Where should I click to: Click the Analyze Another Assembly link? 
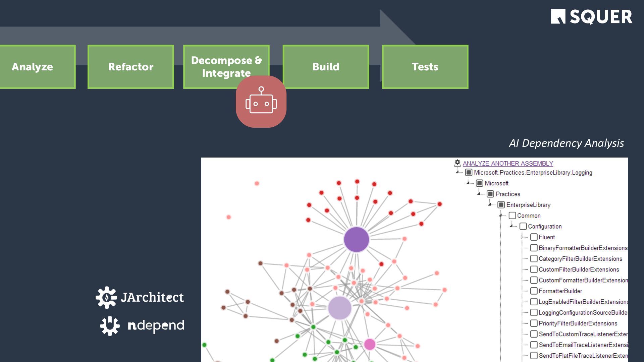508,163
